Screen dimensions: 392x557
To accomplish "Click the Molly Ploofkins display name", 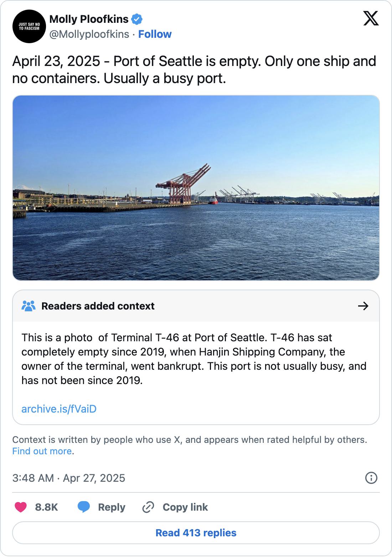I will (x=89, y=19).
